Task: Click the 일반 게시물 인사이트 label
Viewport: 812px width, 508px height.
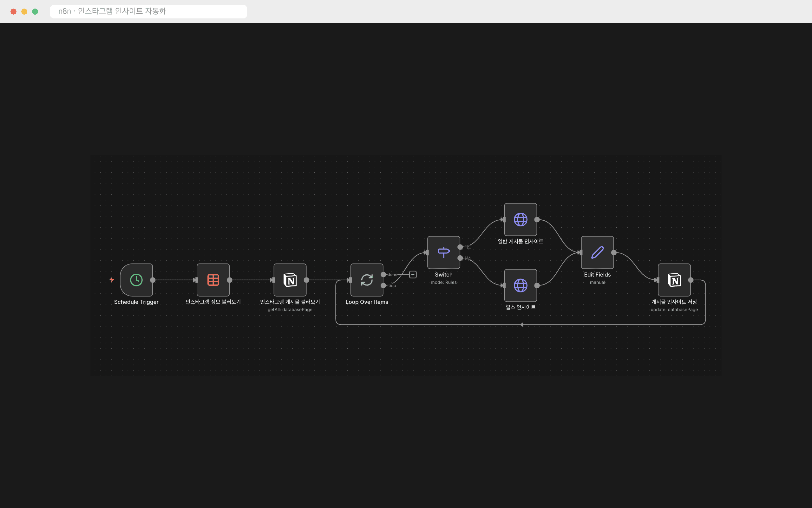Action: 521,242
